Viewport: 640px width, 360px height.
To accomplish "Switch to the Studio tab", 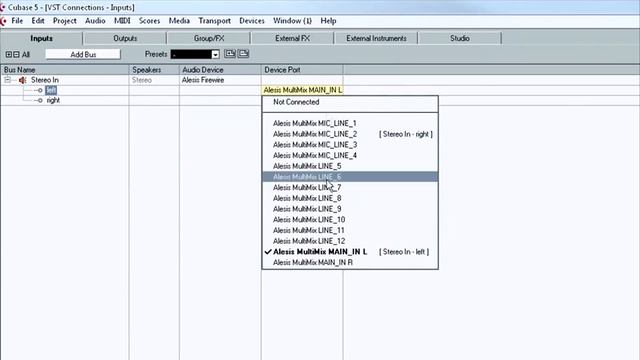I will (460, 38).
